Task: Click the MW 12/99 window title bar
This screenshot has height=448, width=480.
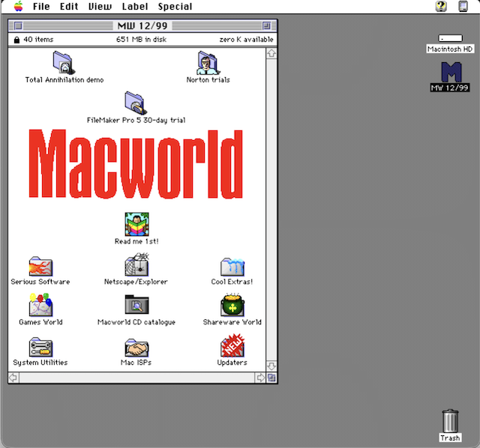Action: [142, 25]
